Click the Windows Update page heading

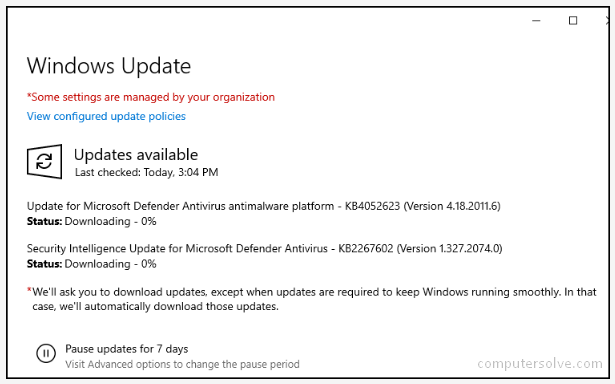click(x=109, y=66)
